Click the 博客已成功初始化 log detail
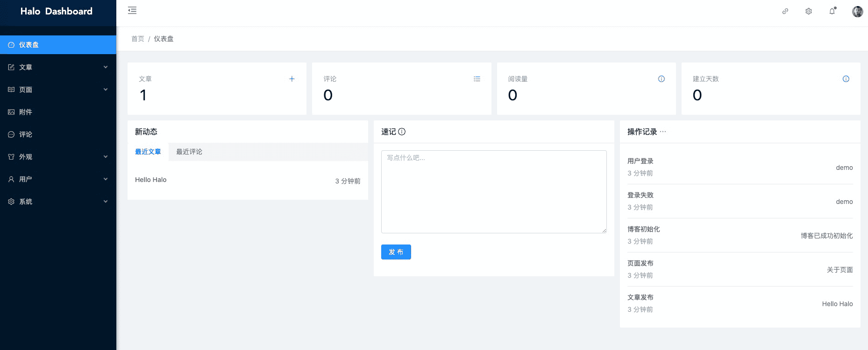 tap(827, 236)
